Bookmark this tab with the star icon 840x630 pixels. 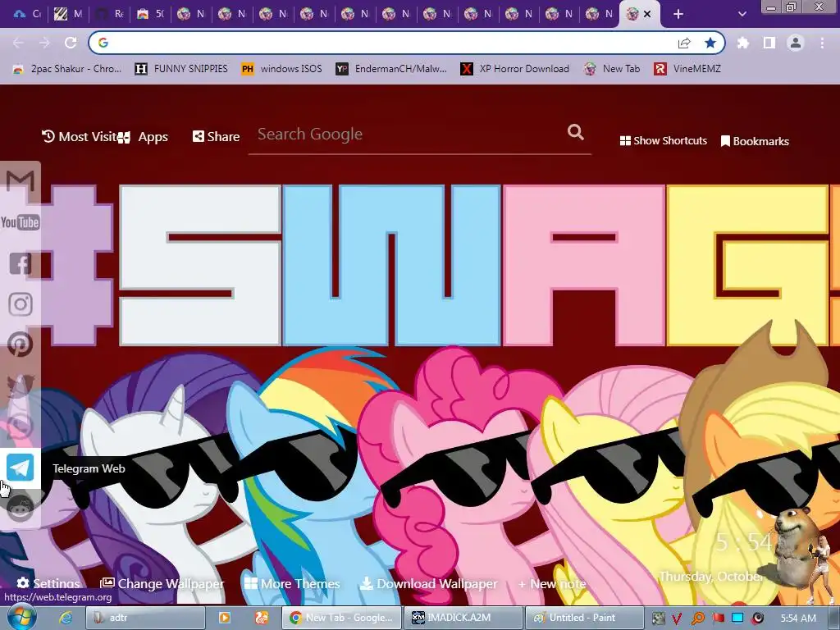(x=710, y=43)
